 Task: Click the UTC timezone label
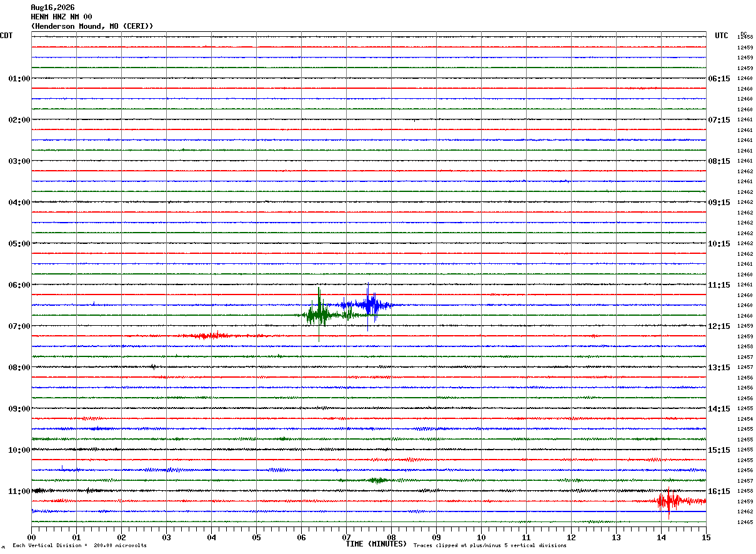pos(722,36)
